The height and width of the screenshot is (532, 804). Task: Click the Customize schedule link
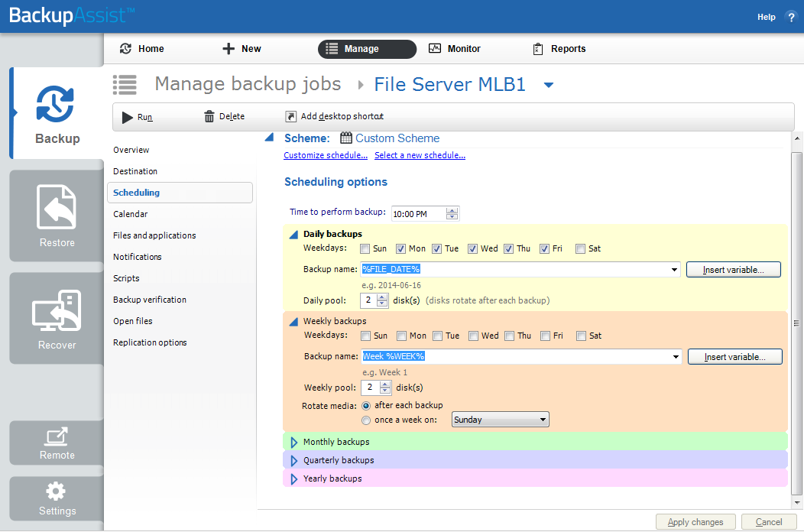pos(326,155)
